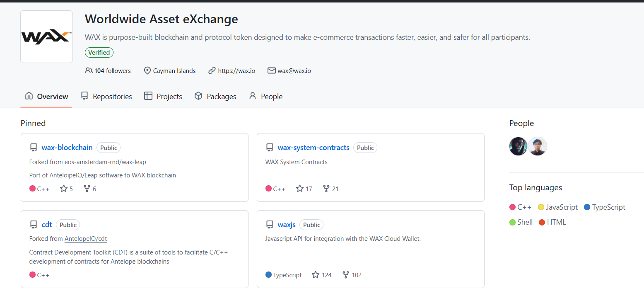Open the 102 forks on waxjs

tap(352, 275)
